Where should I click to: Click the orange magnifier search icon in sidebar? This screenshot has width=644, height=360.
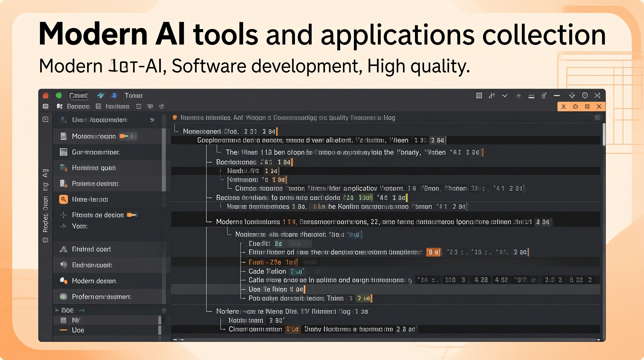63,199
